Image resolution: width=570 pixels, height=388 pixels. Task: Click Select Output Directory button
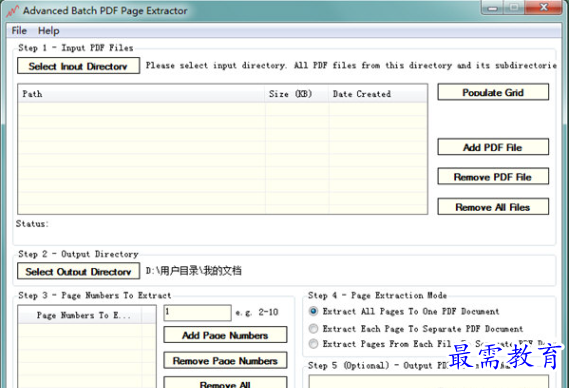pyautogui.click(x=78, y=271)
